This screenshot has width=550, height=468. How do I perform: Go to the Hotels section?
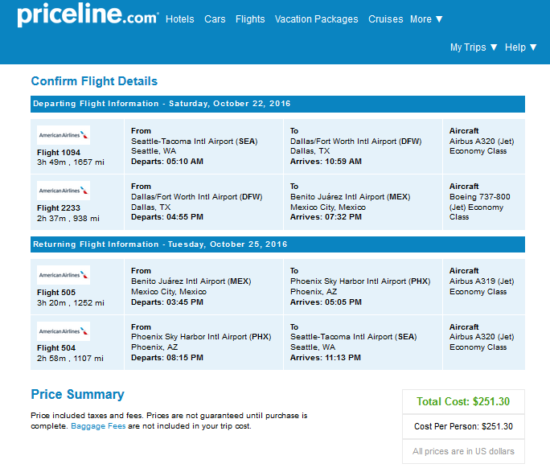pyautogui.click(x=180, y=19)
